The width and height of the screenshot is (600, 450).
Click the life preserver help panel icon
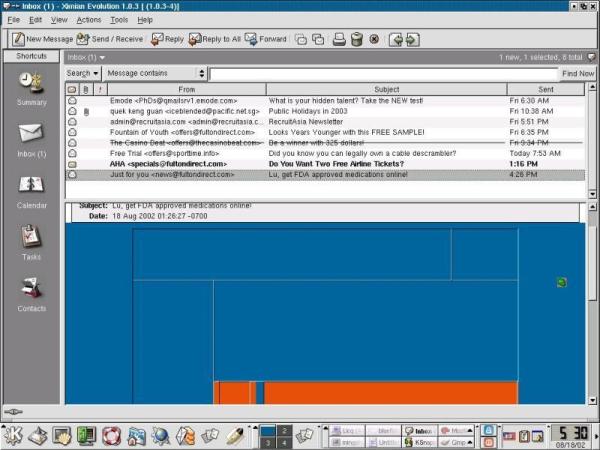(x=111, y=435)
